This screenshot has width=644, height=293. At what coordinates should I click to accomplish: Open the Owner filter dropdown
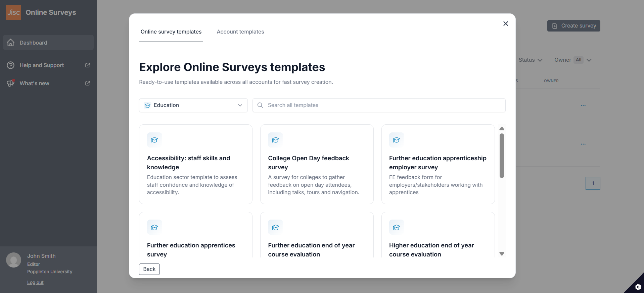pyautogui.click(x=573, y=60)
